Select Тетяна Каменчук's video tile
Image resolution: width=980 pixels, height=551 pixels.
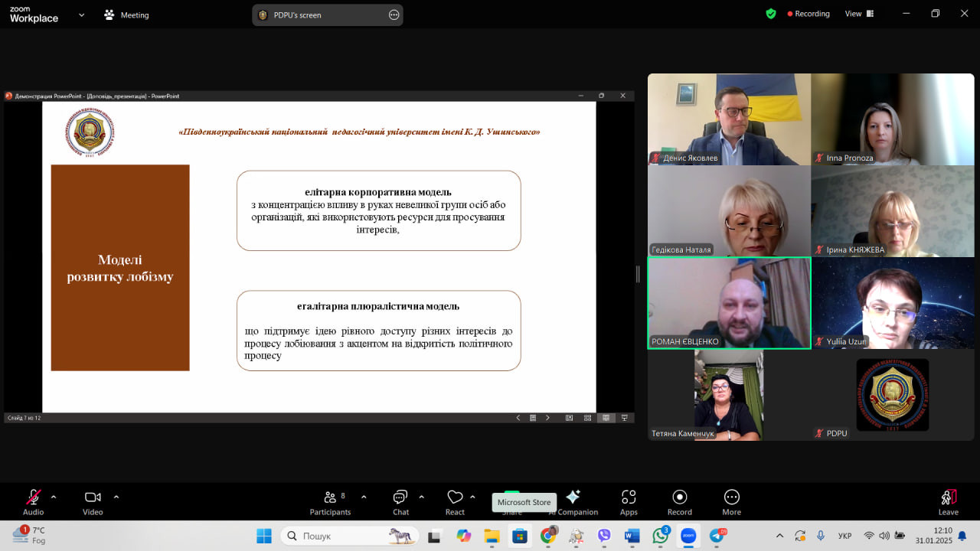click(x=729, y=395)
